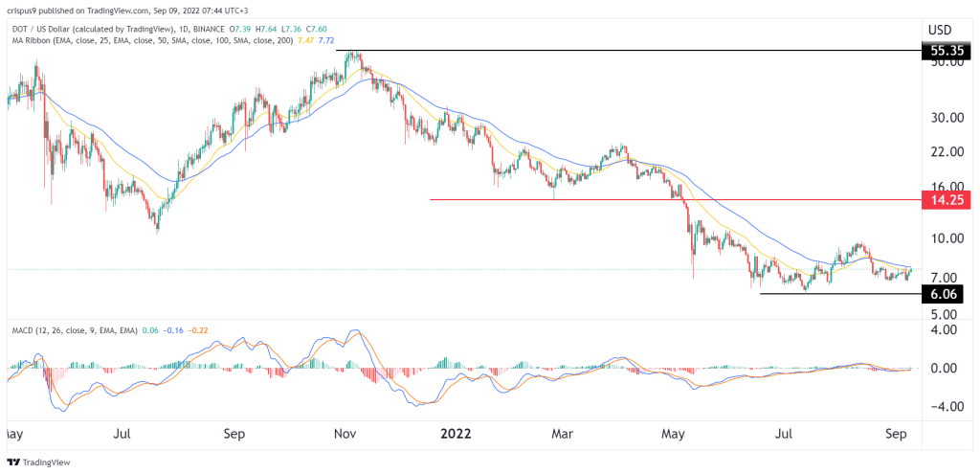Click the black resistance line at 55.35
This screenshot has height=474, width=980.
pos(629,50)
